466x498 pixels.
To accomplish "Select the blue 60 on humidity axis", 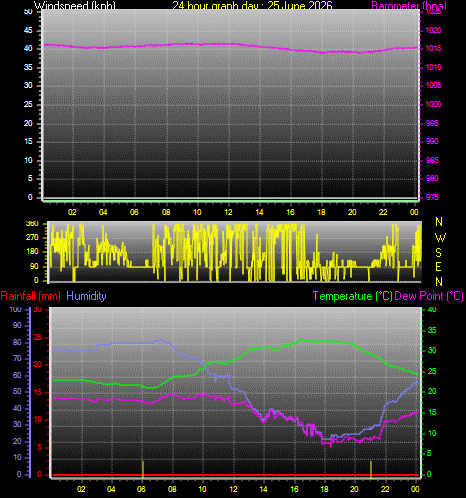I will coord(17,375).
